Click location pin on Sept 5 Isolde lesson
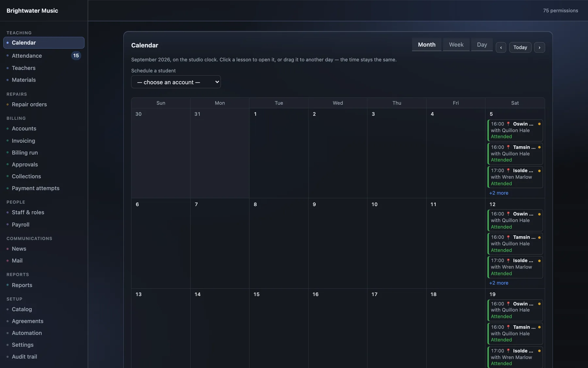 (508, 170)
